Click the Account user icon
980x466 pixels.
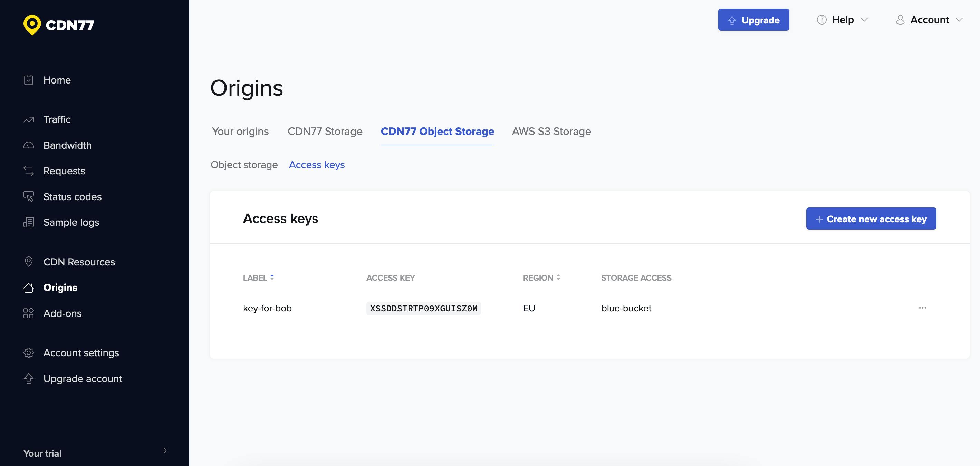pyautogui.click(x=900, y=20)
